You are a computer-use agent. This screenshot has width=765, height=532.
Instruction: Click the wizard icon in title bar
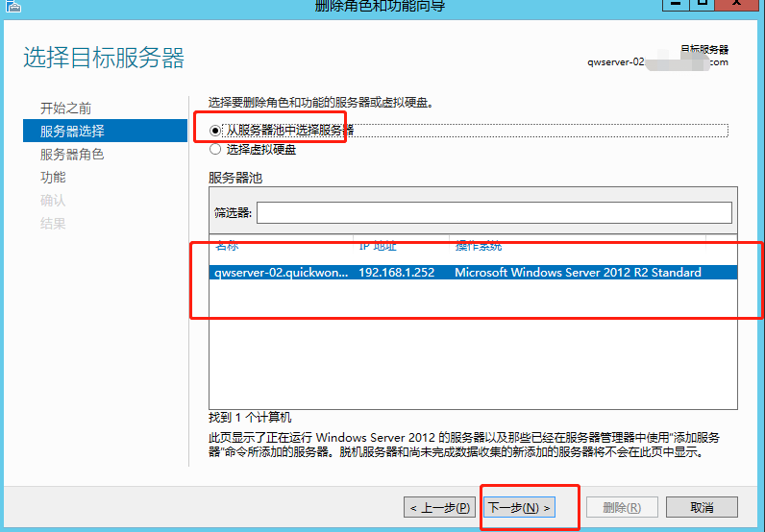[x=13, y=6]
